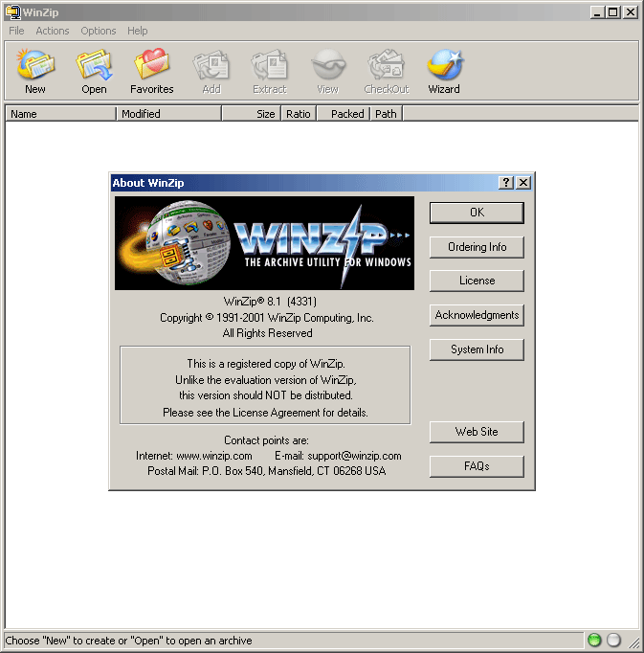The image size is (644, 653).
Task: Click the Extract toolbar icon
Action: click(269, 64)
